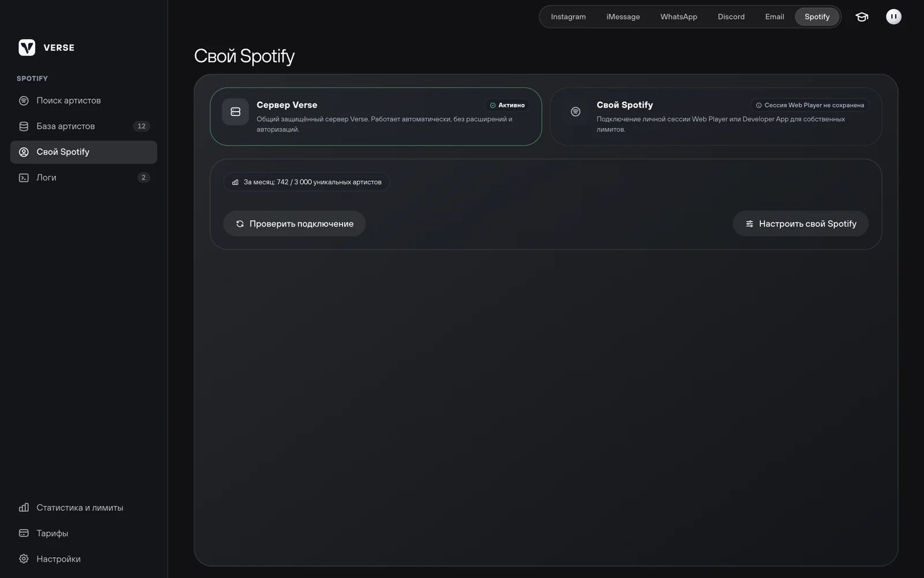Click the Активно status badge
This screenshot has width=924, height=578.
coord(507,105)
